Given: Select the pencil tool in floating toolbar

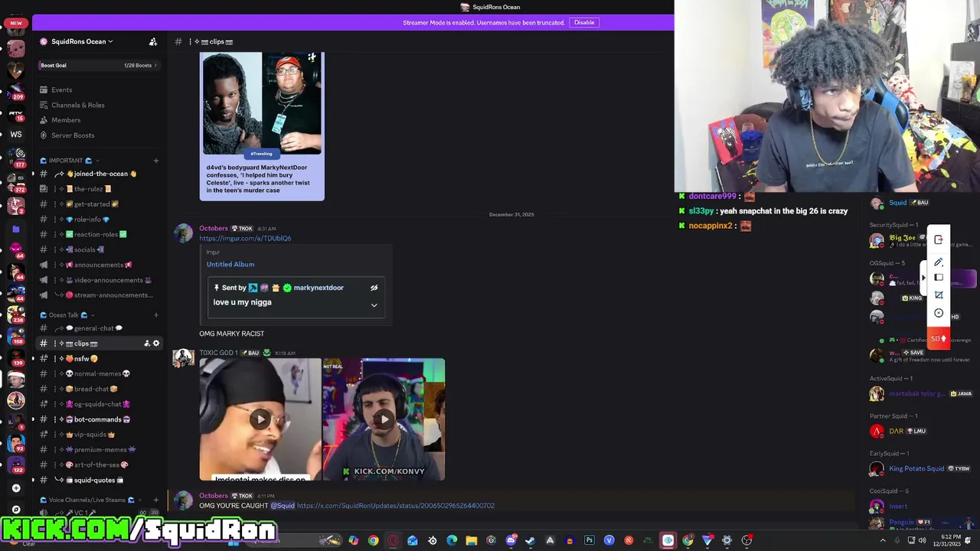Looking at the screenshot, I should click(939, 262).
